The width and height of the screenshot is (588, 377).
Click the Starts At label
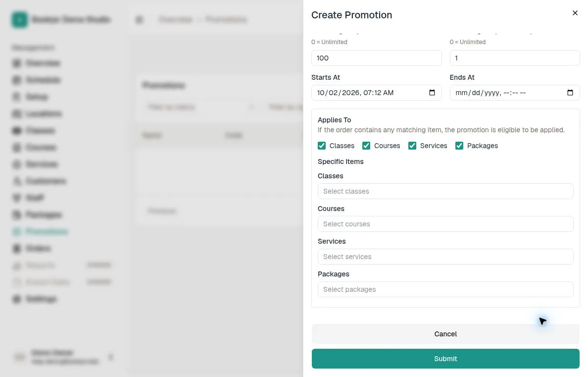pyautogui.click(x=326, y=77)
